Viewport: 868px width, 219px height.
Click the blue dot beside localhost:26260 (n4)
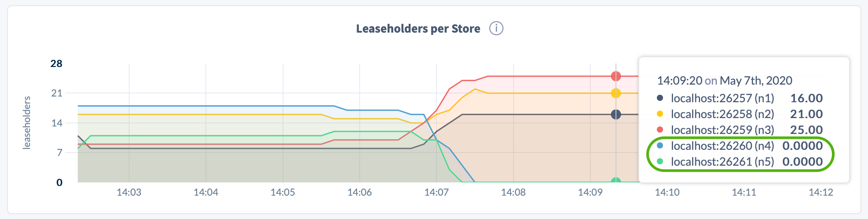[660, 146]
